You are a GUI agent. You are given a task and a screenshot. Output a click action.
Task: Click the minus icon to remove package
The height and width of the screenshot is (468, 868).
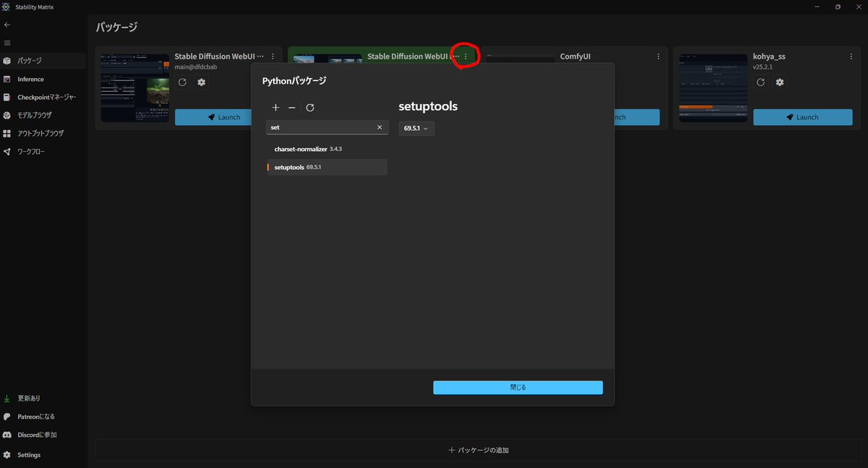click(292, 107)
